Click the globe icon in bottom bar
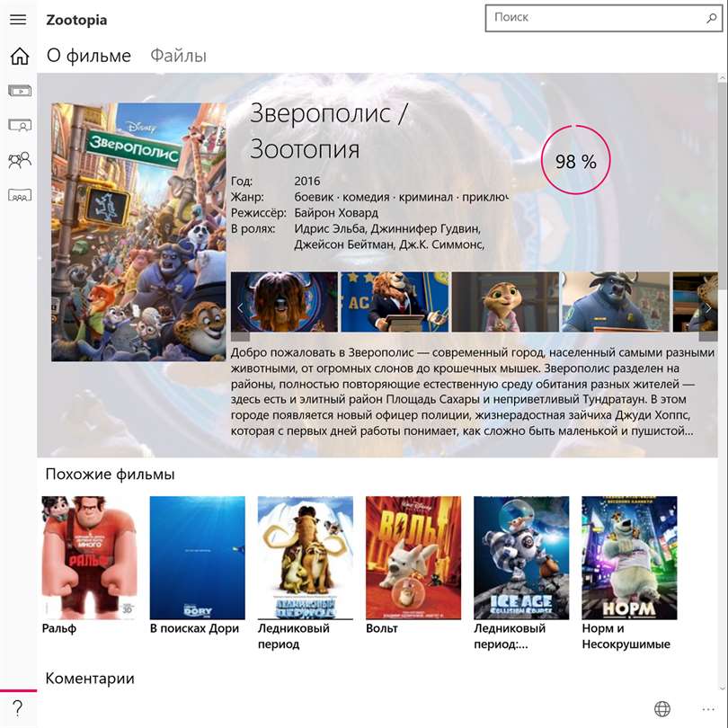The image size is (728, 728). [x=662, y=709]
